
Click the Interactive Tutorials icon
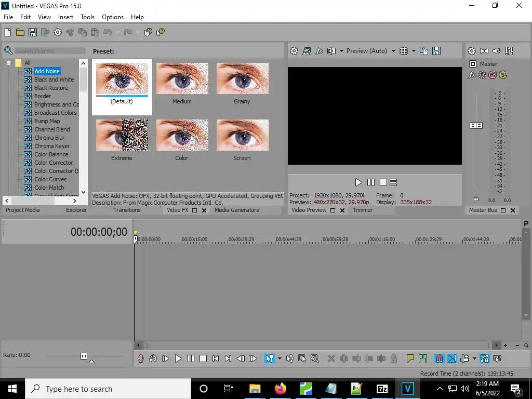148,32
